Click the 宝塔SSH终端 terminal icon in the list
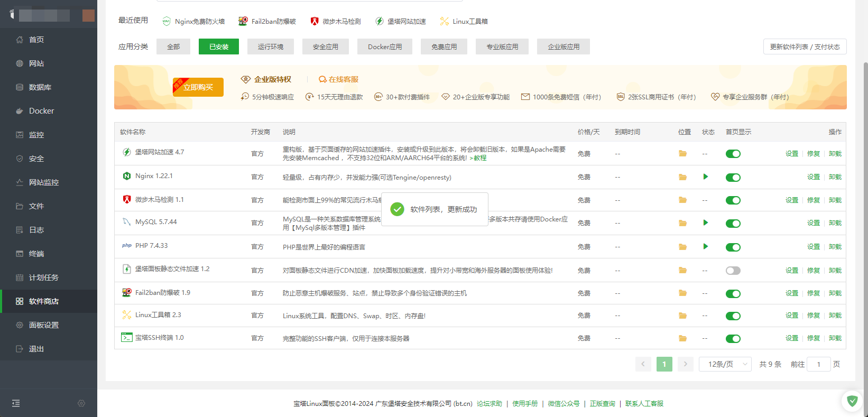 coord(127,337)
